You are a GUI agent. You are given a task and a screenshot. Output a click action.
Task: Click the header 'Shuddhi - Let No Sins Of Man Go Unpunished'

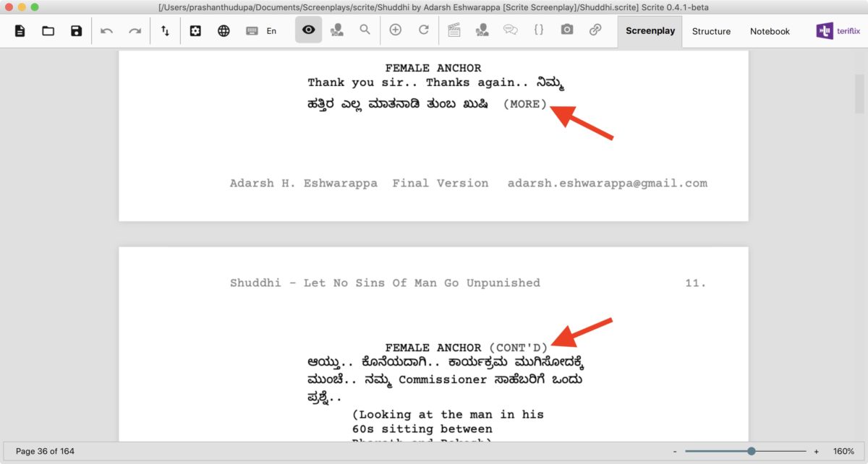tap(385, 283)
